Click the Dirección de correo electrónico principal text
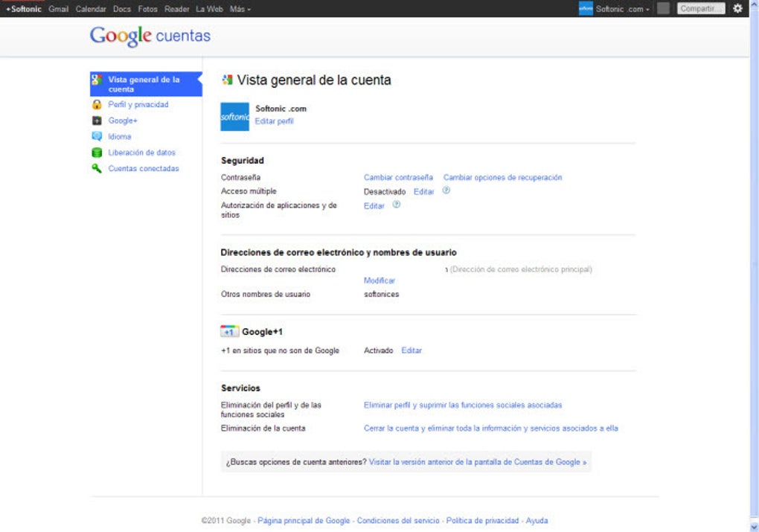Screen dimensions: 759x532 tap(521, 269)
